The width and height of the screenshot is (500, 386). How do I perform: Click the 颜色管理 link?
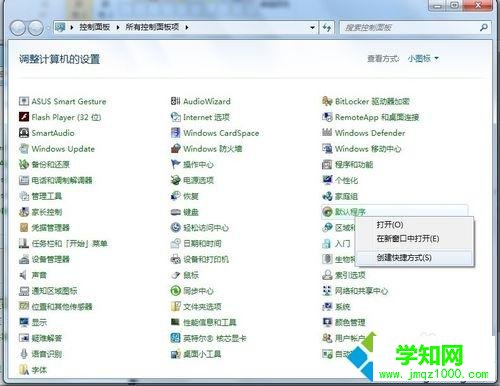(x=350, y=322)
